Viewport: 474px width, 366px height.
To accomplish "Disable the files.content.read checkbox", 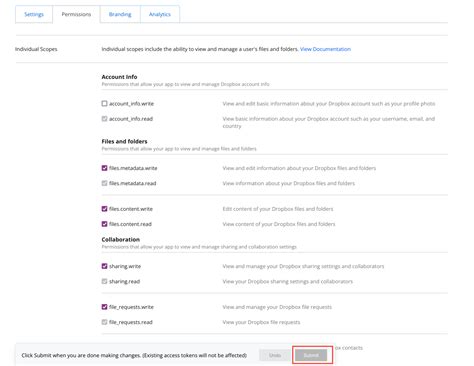I will [104, 224].
